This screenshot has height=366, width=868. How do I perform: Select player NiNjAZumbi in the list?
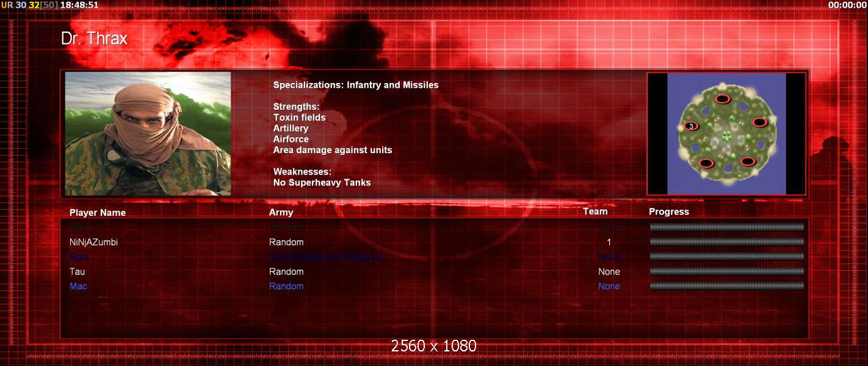click(x=93, y=242)
